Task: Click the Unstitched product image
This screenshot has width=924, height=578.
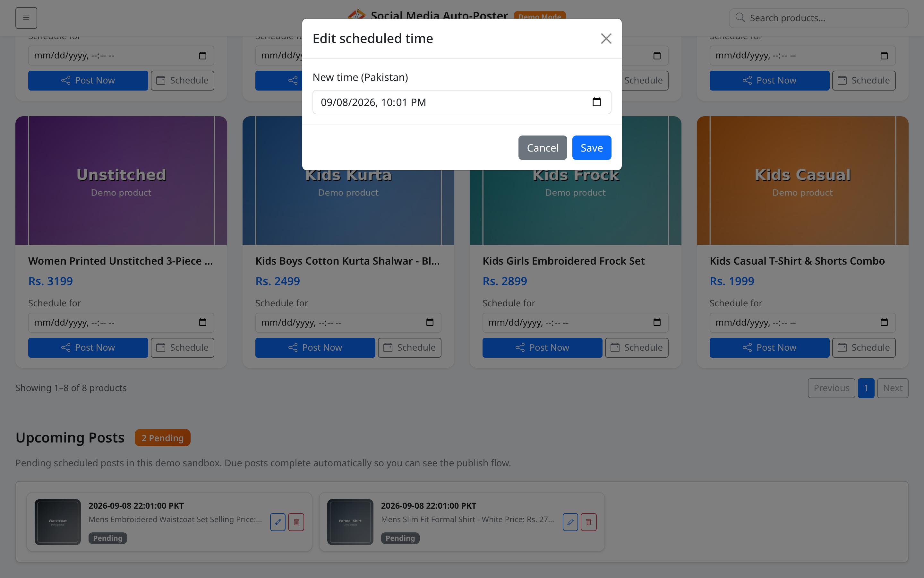Action: pyautogui.click(x=121, y=180)
